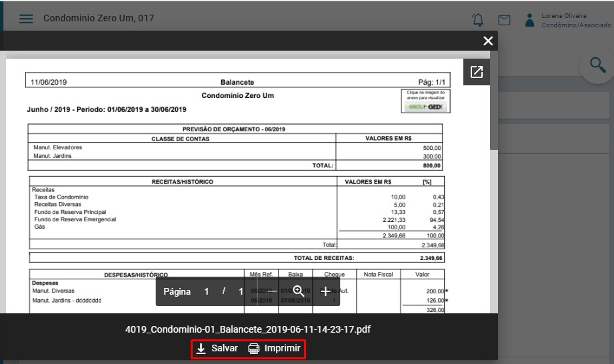Click the Página label in toolbar
Screen dimensions: 614x364
[x=177, y=291]
